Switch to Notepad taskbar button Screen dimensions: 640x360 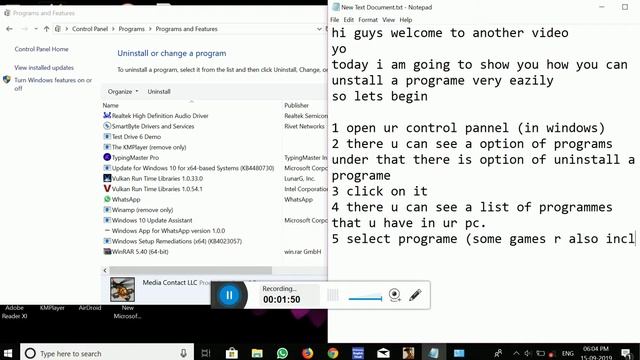(x=433, y=353)
